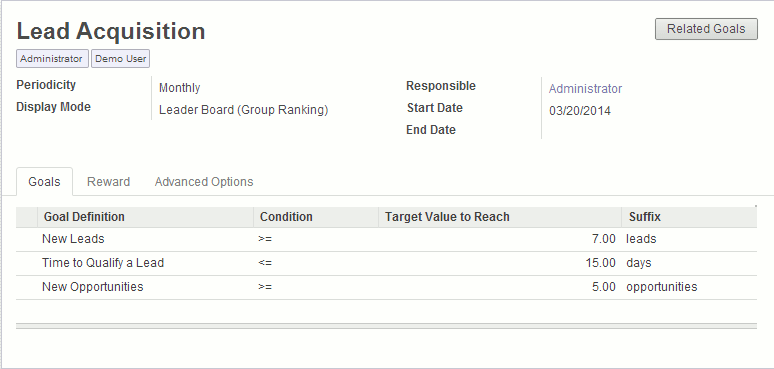Click the 5.00 target value cell

point(500,287)
